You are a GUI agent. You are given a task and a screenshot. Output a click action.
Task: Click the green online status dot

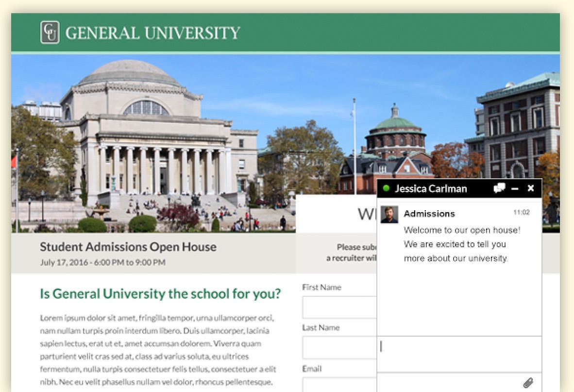(x=386, y=188)
